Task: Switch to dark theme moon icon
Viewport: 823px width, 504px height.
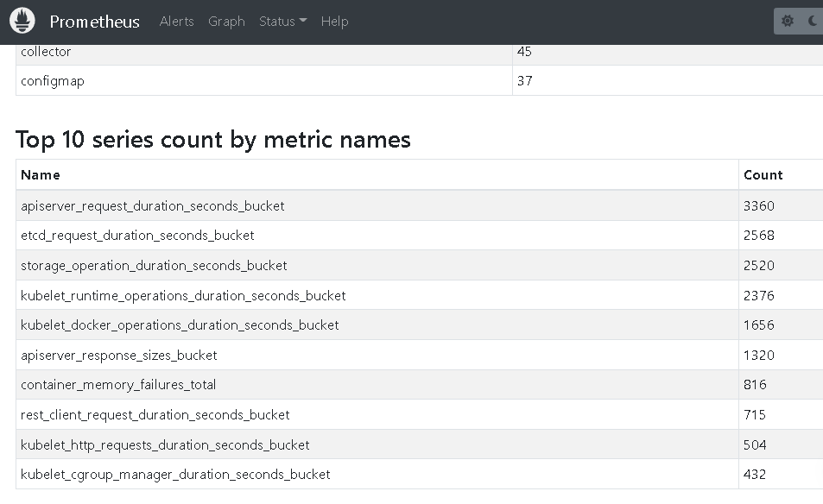Action: point(814,21)
